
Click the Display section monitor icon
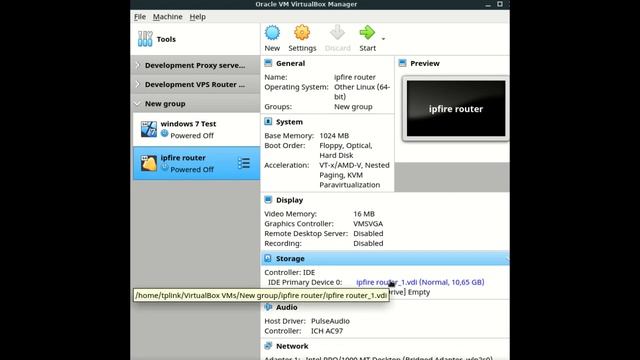pyautogui.click(x=268, y=200)
